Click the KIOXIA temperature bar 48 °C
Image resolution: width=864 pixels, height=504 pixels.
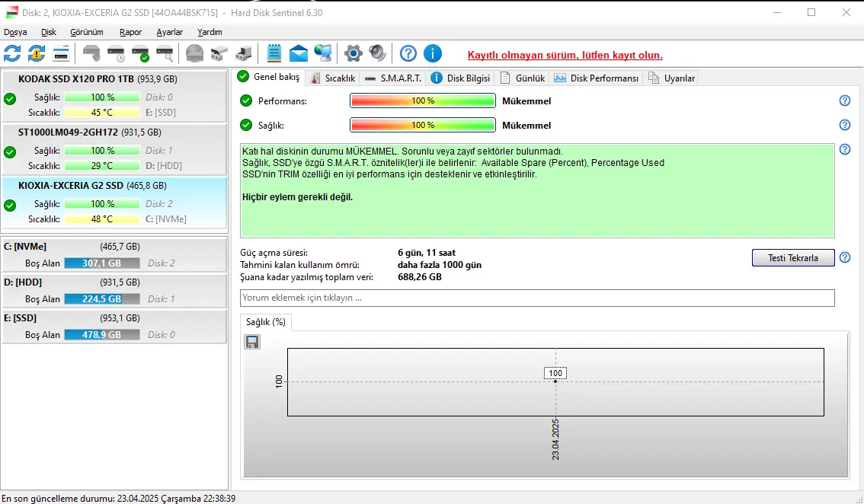pyautogui.click(x=102, y=219)
